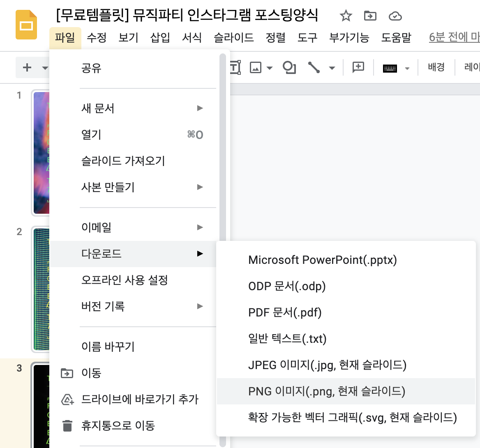Image resolution: width=480 pixels, height=448 pixels.
Task: Download as PDF 문서 (.pdf)
Action: pos(346,313)
